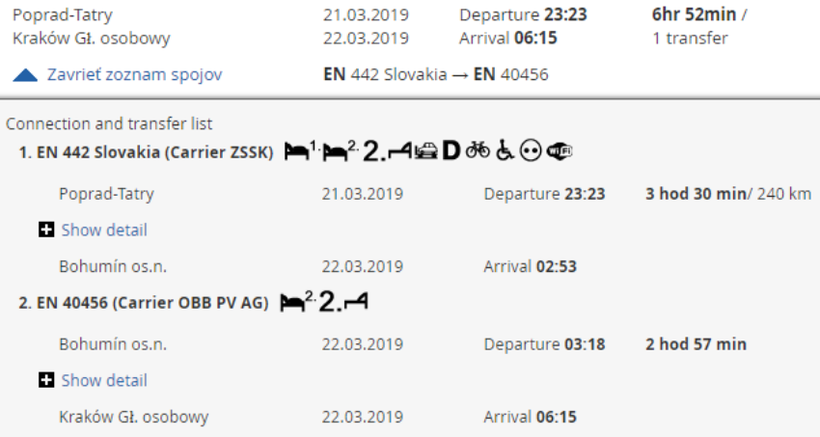Click second-class couchette icon for EN 442
Screen dimensions: 820x437
point(387,151)
